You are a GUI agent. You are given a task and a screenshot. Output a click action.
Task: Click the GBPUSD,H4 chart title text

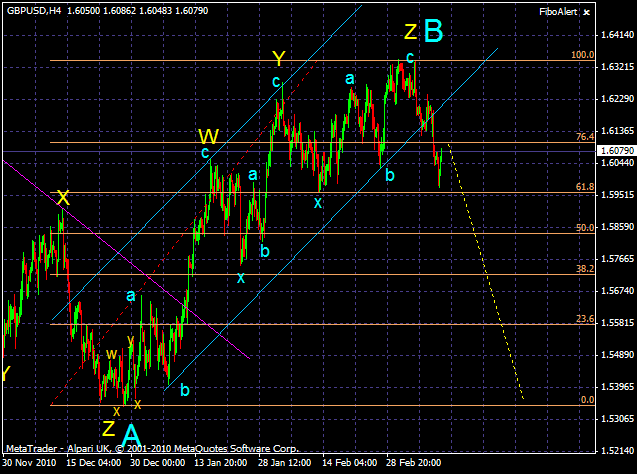click(x=34, y=11)
